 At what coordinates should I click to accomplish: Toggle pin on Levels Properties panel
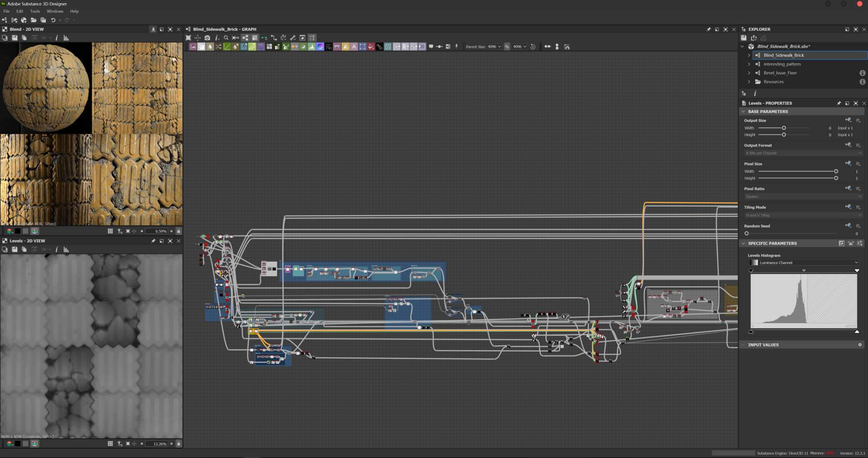[838, 103]
